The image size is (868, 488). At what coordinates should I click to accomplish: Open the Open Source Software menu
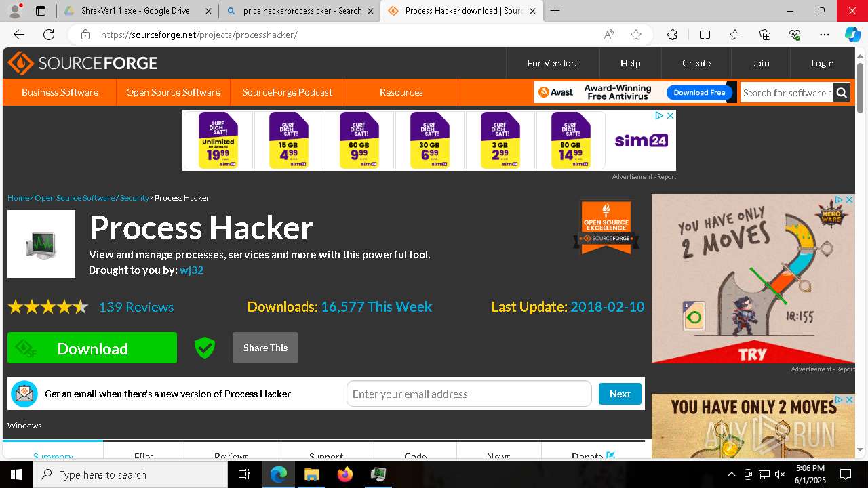point(173,92)
